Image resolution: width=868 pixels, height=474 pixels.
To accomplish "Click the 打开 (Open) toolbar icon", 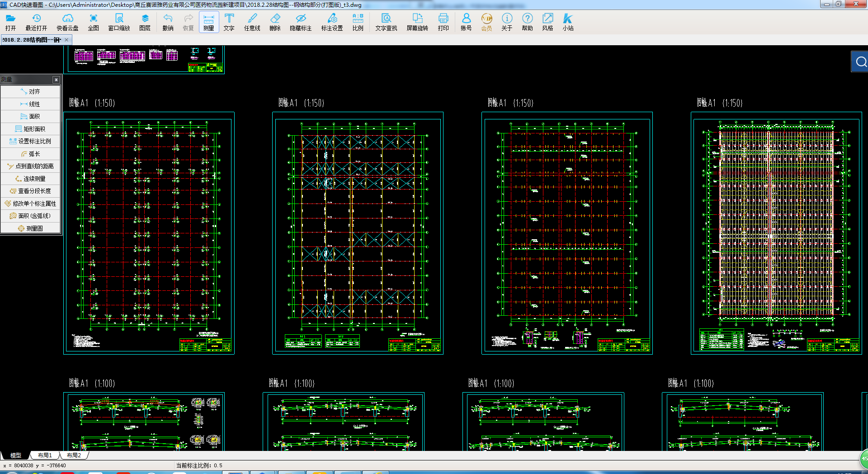I will tap(10, 22).
